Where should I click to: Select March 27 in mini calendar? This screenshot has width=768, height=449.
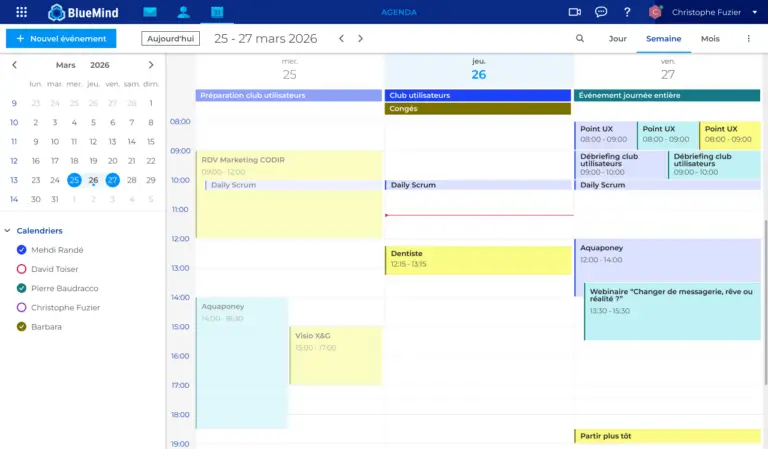[x=112, y=180]
